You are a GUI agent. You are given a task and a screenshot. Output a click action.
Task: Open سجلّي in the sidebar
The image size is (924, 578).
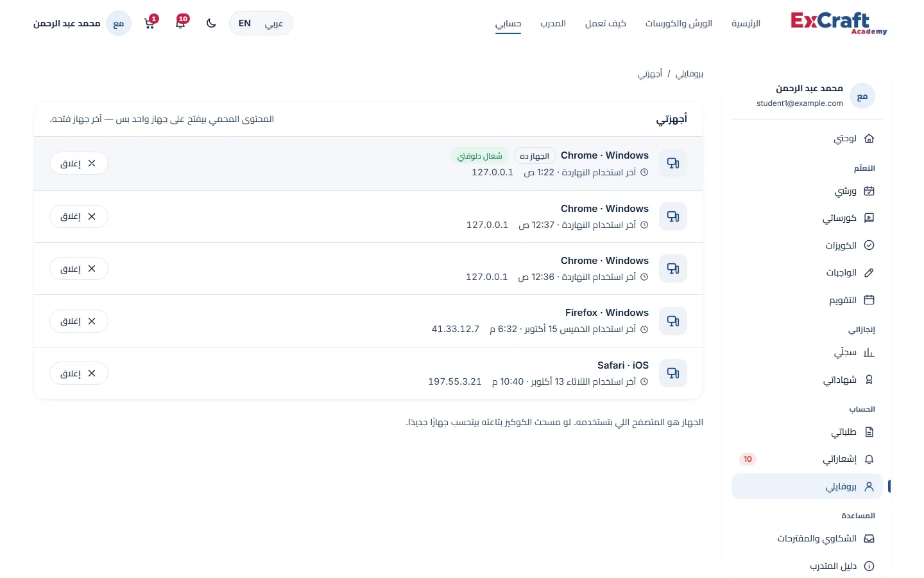(807, 353)
